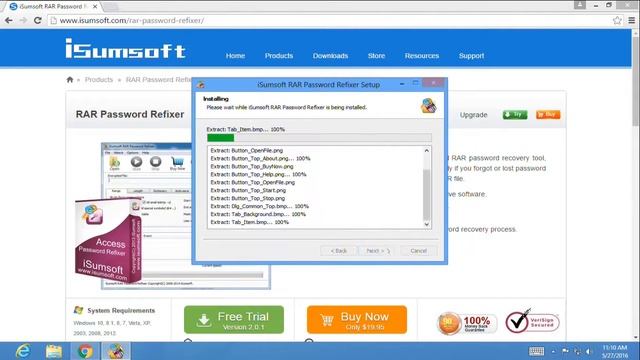Click the Access Password Refixer box image
The width and height of the screenshot is (640, 360).
(x=109, y=241)
